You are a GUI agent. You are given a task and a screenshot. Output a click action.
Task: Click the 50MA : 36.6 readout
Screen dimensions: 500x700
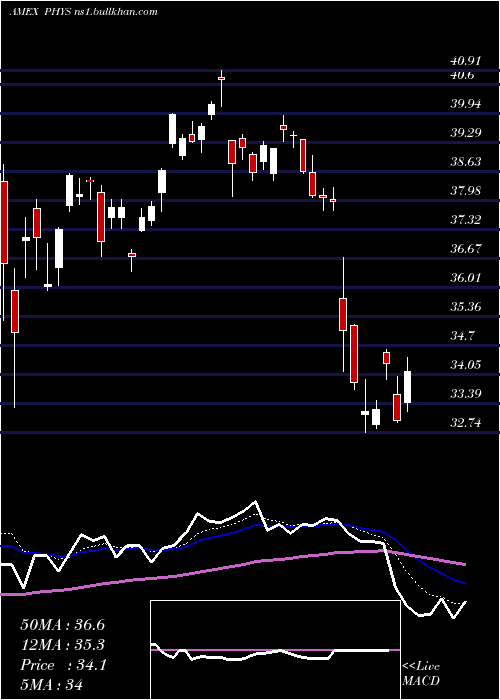tap(63, 625)
